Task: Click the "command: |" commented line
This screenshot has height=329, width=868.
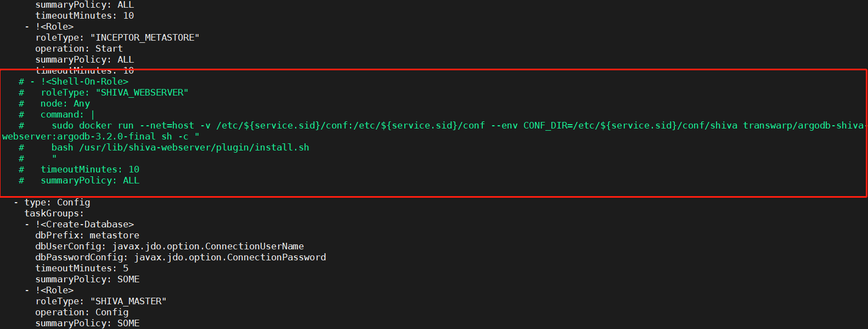Action: click(x=68, y=114)
